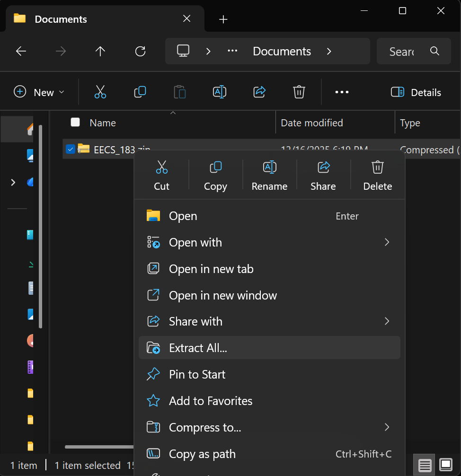The height and width of the screenshot is (476, 461).
Task: Choose Open in new tab
Action: [269, 269]
